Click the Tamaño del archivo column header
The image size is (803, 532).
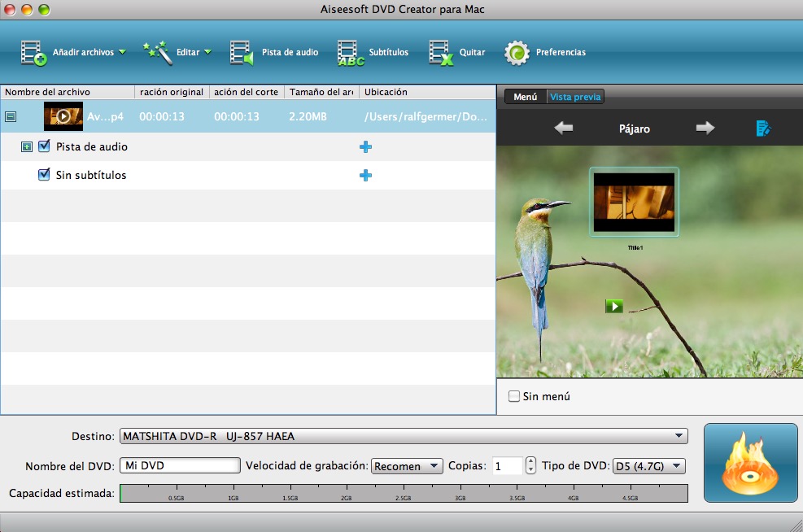click(321, 92)
